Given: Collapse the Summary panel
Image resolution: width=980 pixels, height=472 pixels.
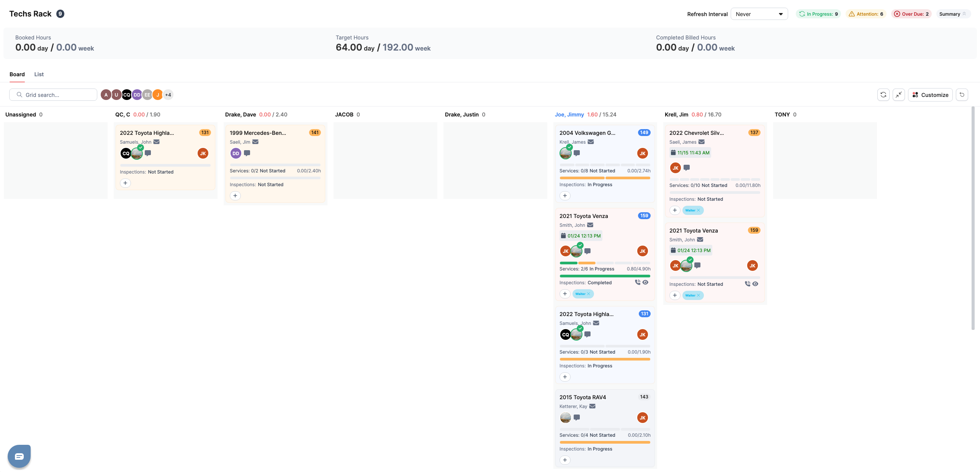Looking at the screenshot, I should tap(953, 14).
